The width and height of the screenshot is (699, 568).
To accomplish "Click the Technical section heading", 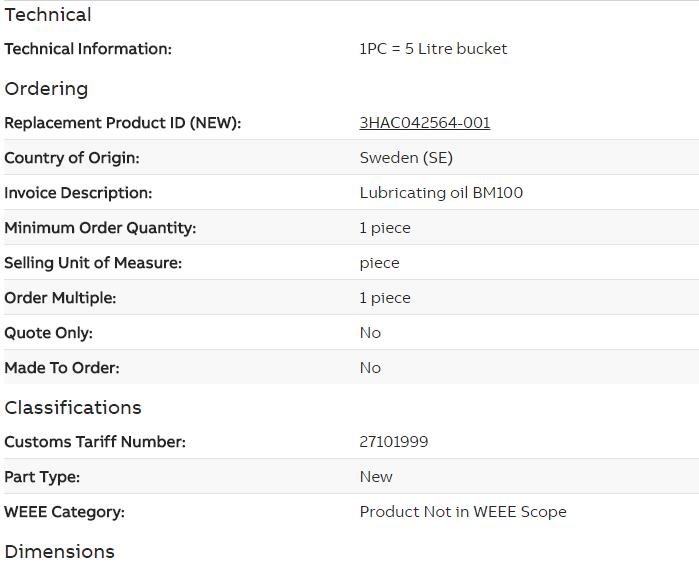I will tap(47, 15).
